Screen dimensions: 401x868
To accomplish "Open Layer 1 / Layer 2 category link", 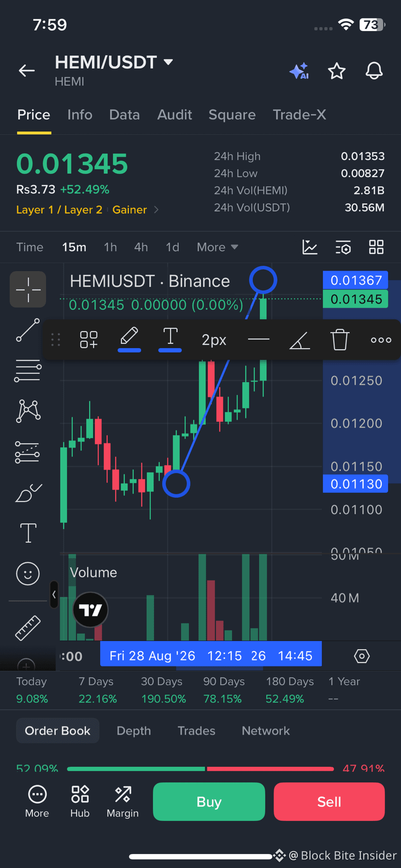I will point(59,210).
